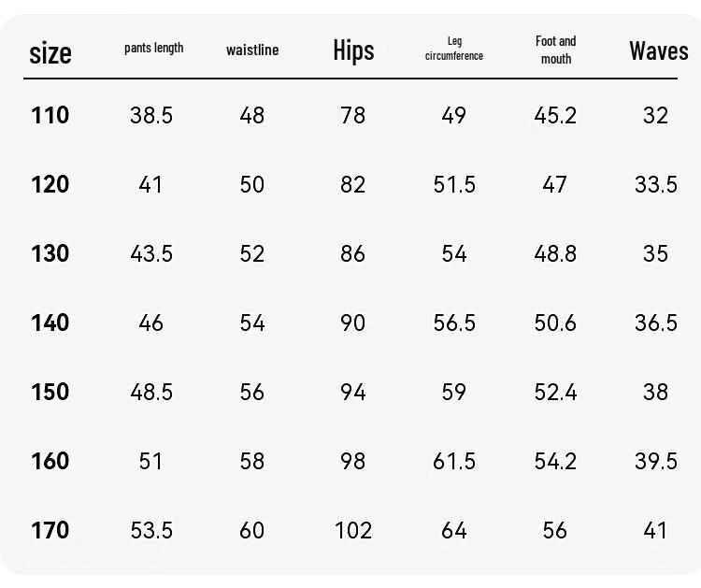
Task: Select the Hips column header
Action: click(353, 50)
